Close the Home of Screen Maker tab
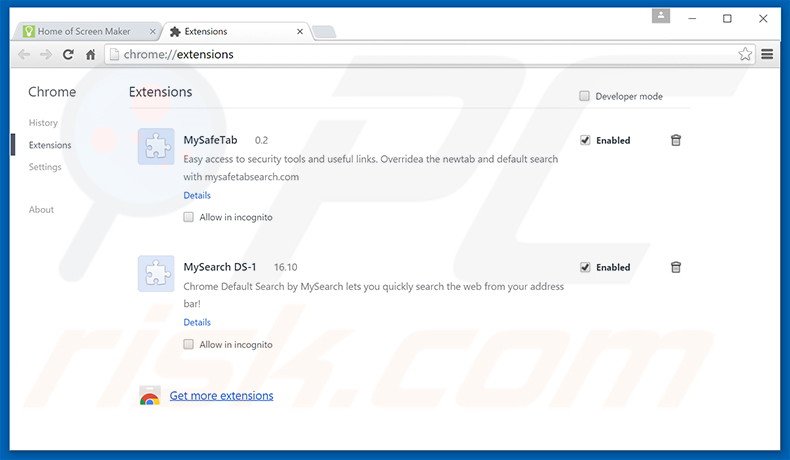The width and height of the screenshot is (790, 460). (153, 31)
